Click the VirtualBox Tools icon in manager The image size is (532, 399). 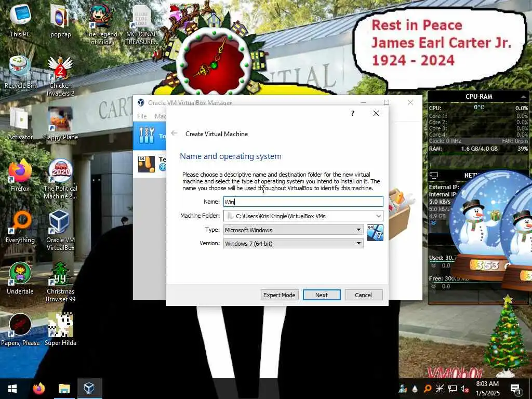click(147, 136)
